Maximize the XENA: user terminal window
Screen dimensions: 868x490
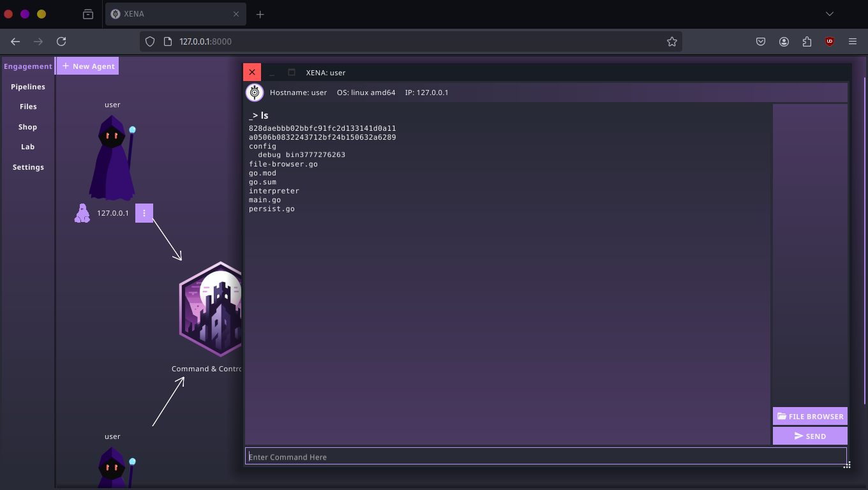292,73
